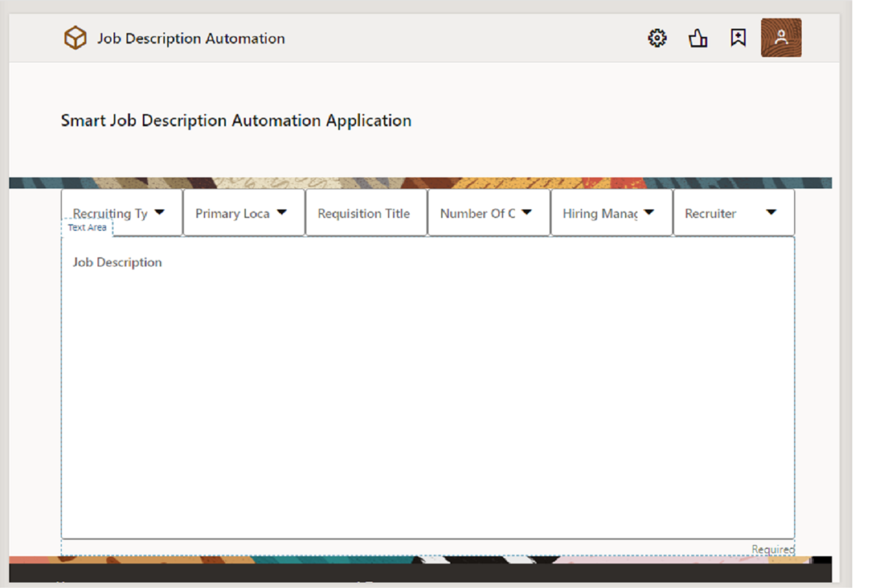Click the thumbs-up feedback icon

tap(698, 38)
